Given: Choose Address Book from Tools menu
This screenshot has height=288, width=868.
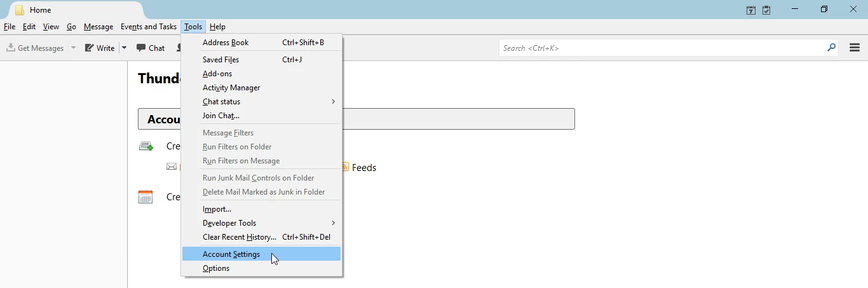Looking at the screenshot, I should coord(262,43).
